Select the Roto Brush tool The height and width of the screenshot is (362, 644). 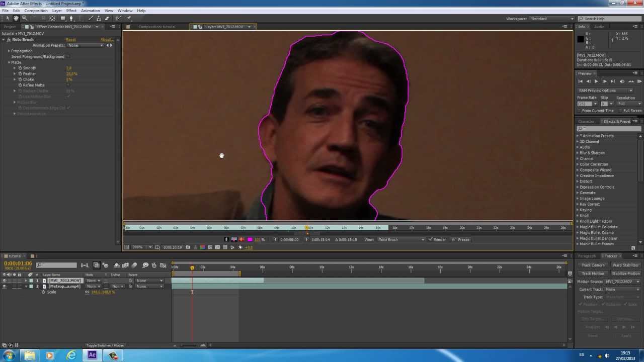[x=118, y=18]
